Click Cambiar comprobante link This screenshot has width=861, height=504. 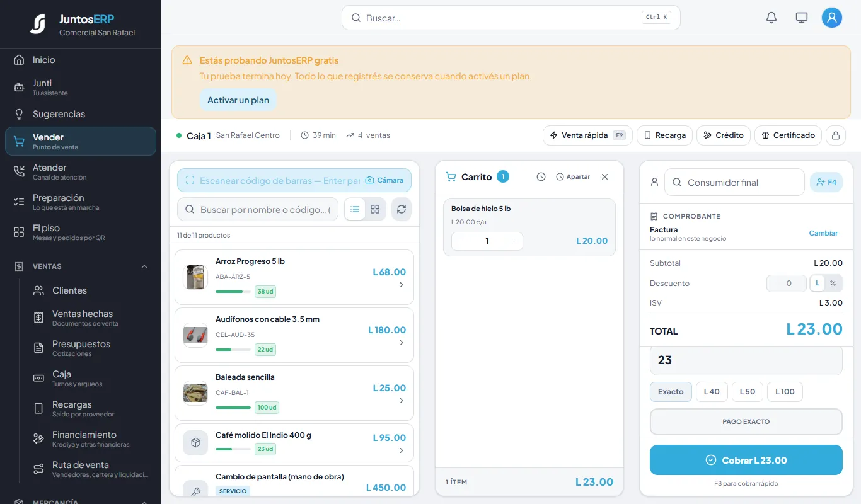(823, 233)
